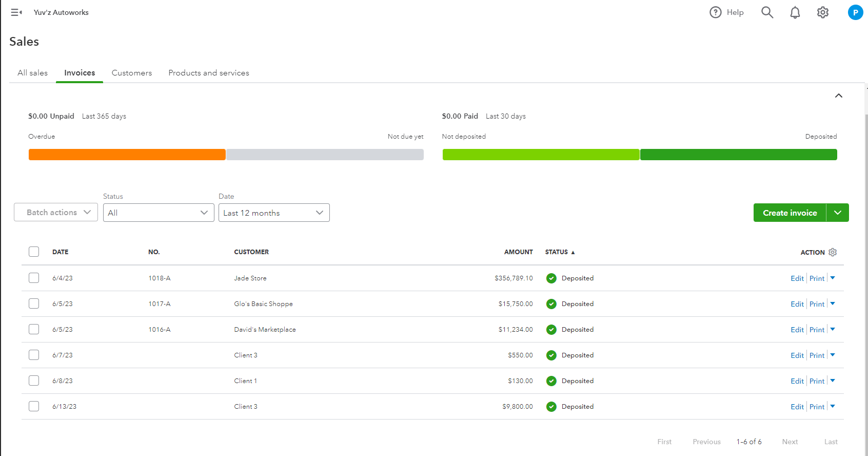This screenshot has height=456, width=868.
Task: Click the light green Not deposited bar
Action: point(541,155)
